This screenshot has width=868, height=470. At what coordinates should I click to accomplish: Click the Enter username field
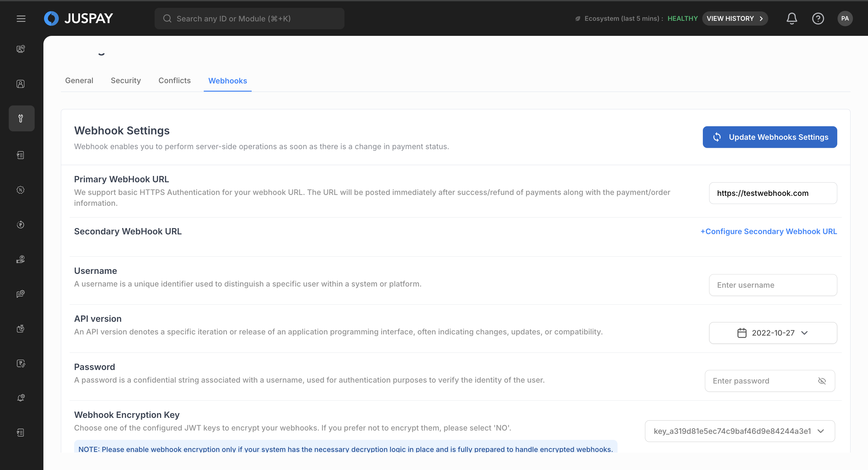point(773,285)
